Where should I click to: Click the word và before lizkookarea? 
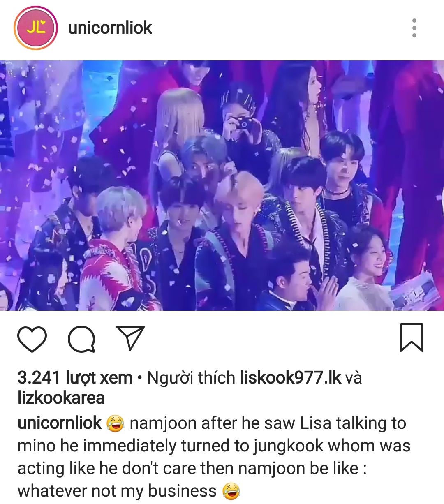[353, 377]
